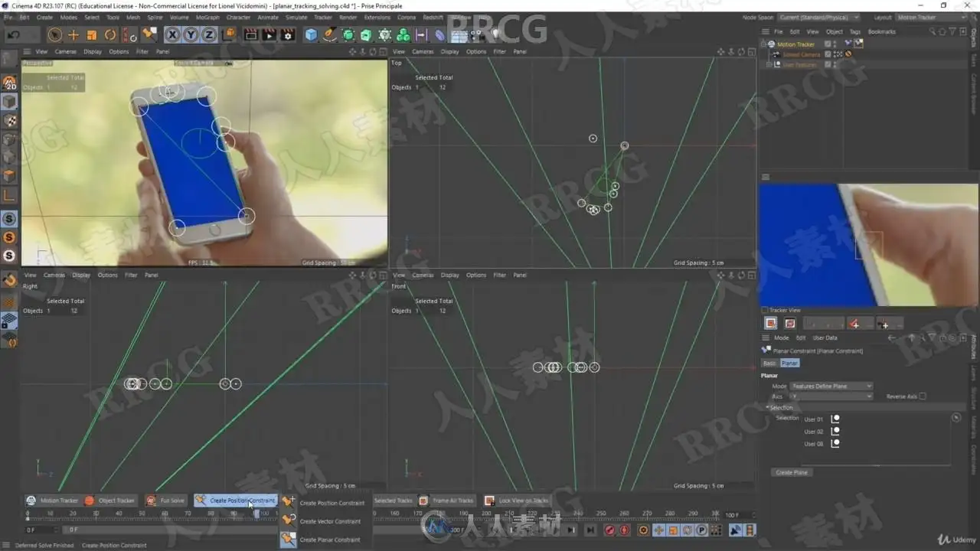Screen dimensions: 980x551
Task: Open the Layout dropdown showing Motion Tracker
Action: tap(931, 17)
